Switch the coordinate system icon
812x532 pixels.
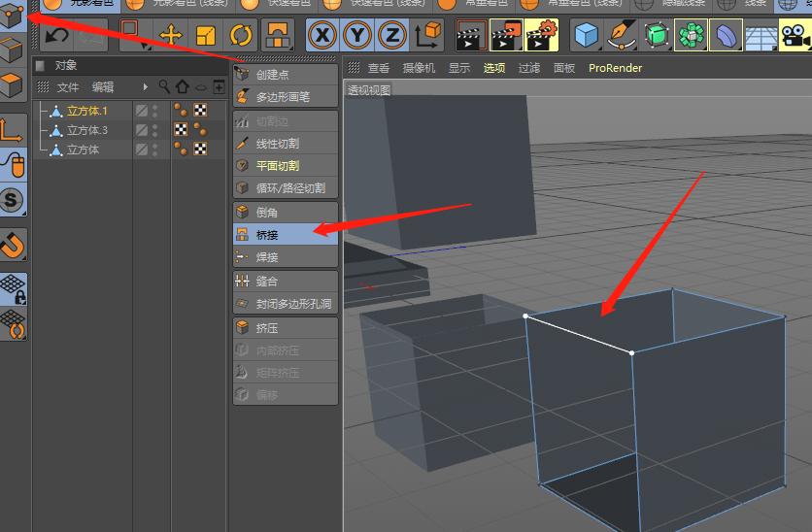click(427, 35)
